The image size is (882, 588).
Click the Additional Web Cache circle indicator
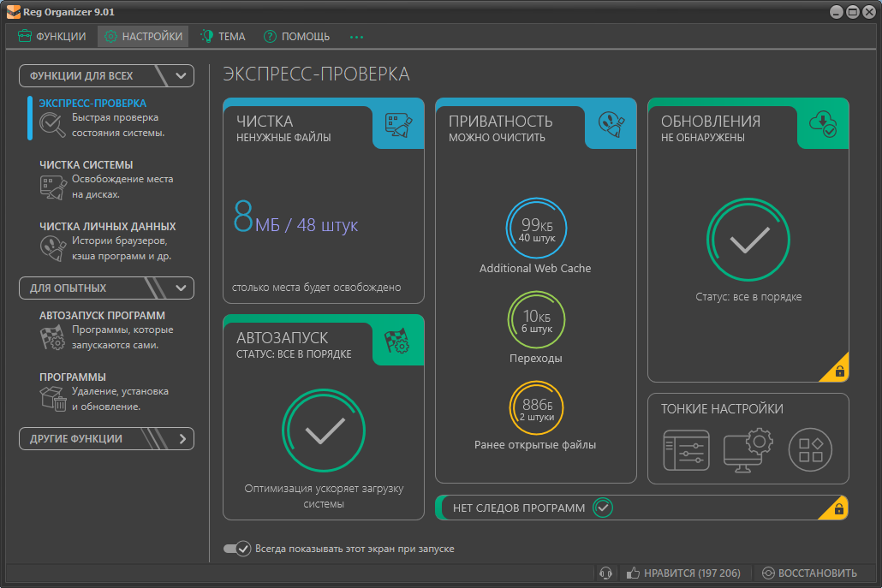click(x=536, y=228)
